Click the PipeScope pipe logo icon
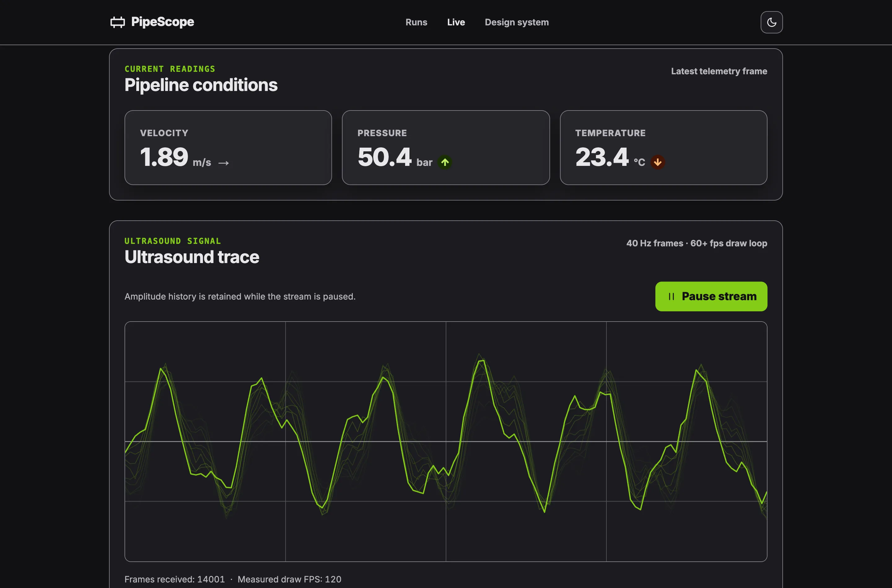This screenshot has height=588, width=892. [x=117, y=22]
